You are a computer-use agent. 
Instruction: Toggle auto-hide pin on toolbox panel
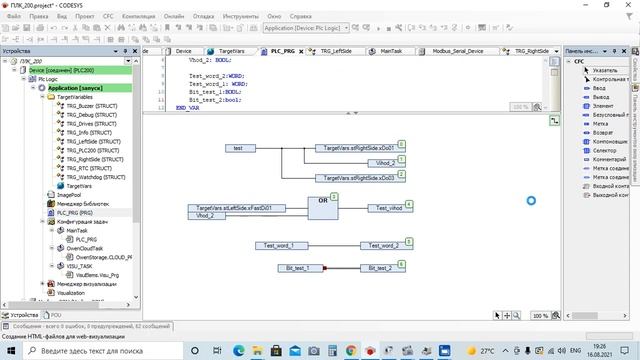[x=614, y=51]
